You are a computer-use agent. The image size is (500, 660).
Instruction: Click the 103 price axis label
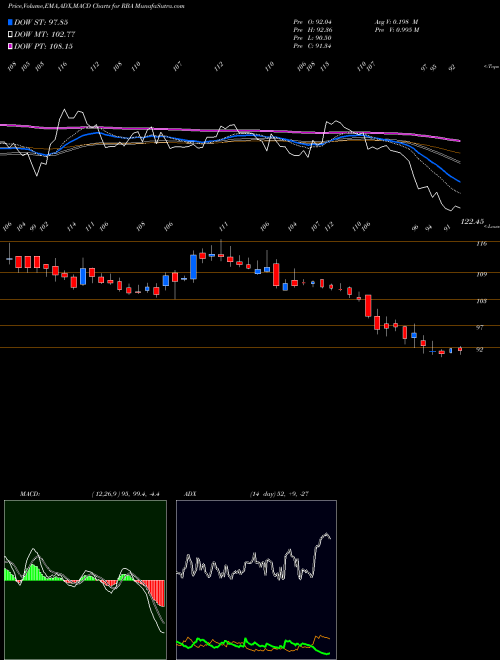(x=481, y=301)
